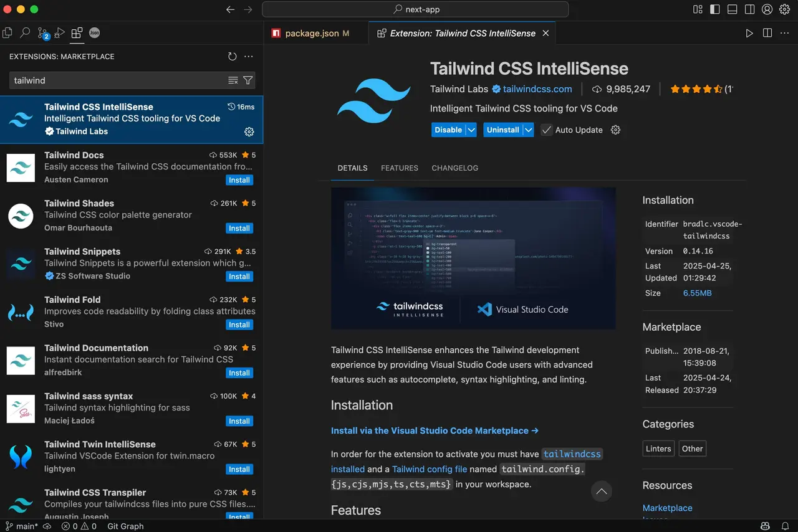Select the Other category tag

point(692,449)
